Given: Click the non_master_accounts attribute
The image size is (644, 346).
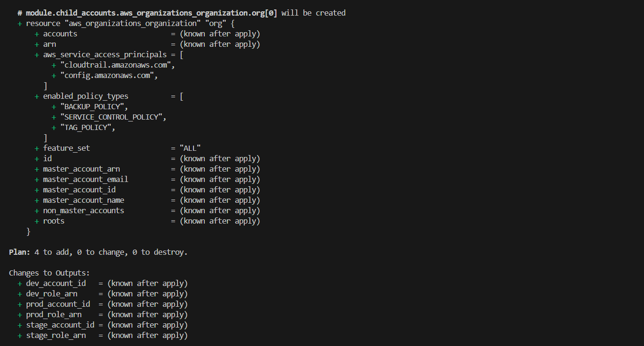Looking at the screenshot, I should [x=83, y=210].
